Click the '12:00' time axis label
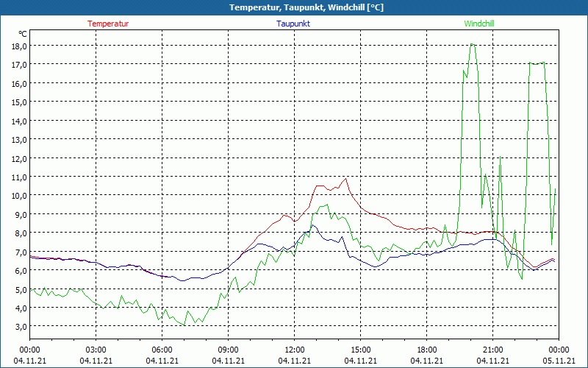 click(295, 350)
